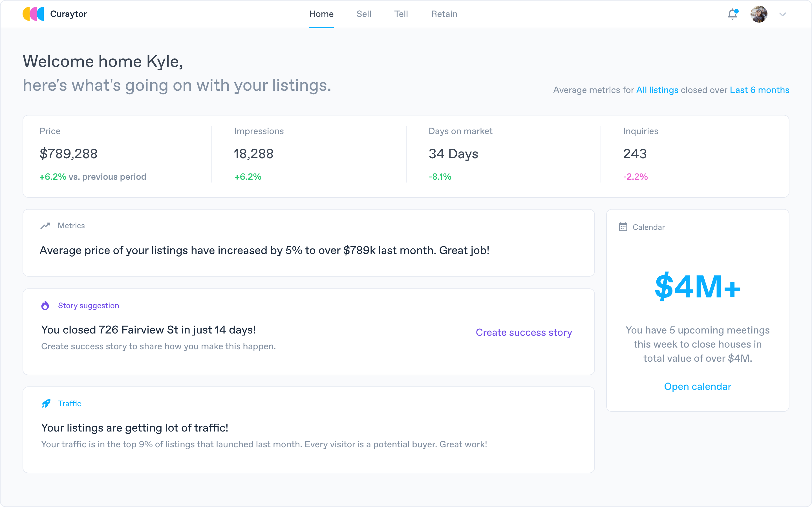
Task: Click the Curaytor logo icon
Action: click(33, 14)
